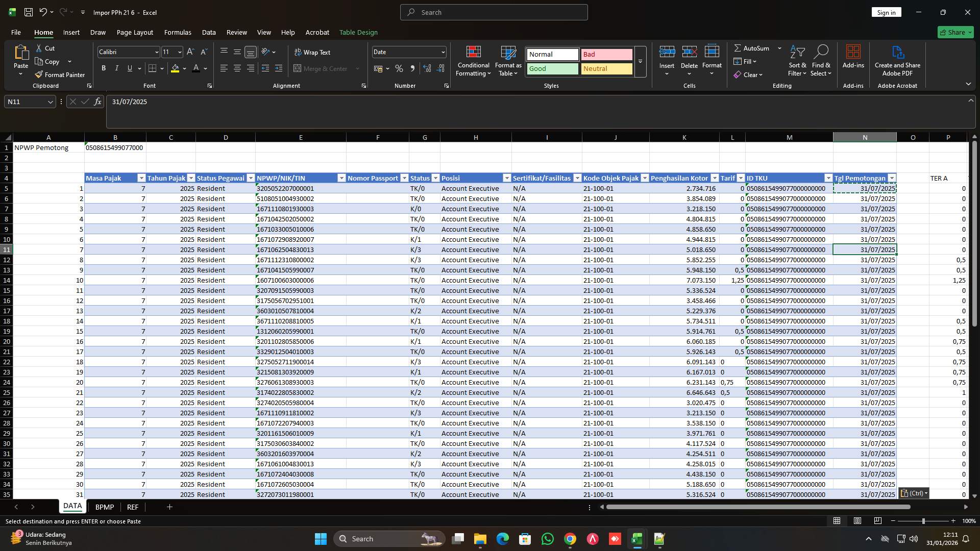Apply Percent Style formatting
The image size is (980, 551).
(399, 68)
